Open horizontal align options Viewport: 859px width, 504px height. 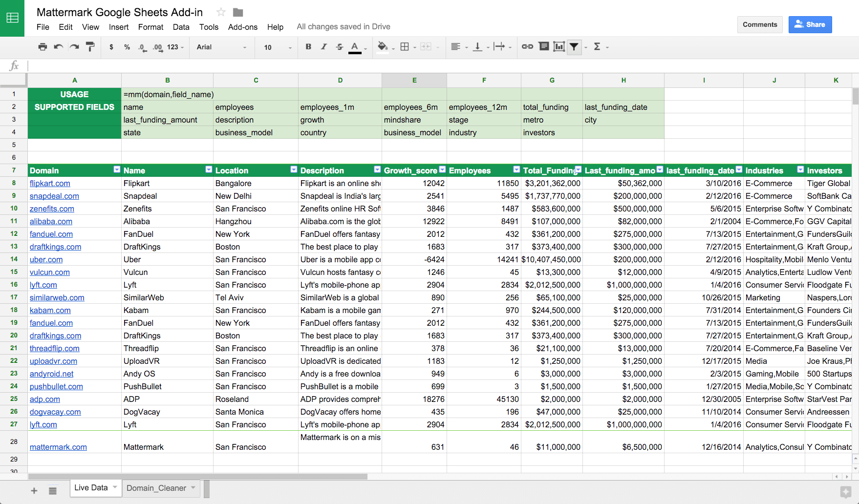(x=455, y=47)
